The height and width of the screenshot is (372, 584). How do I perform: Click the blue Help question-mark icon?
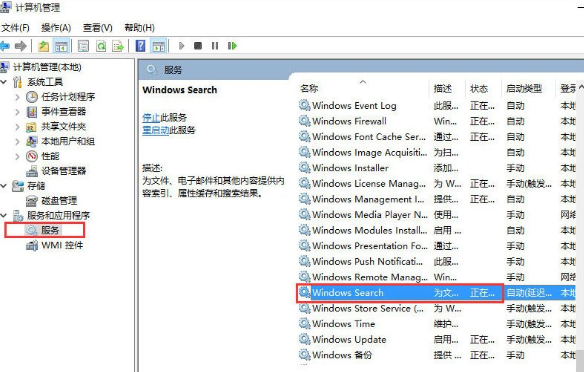140,46
